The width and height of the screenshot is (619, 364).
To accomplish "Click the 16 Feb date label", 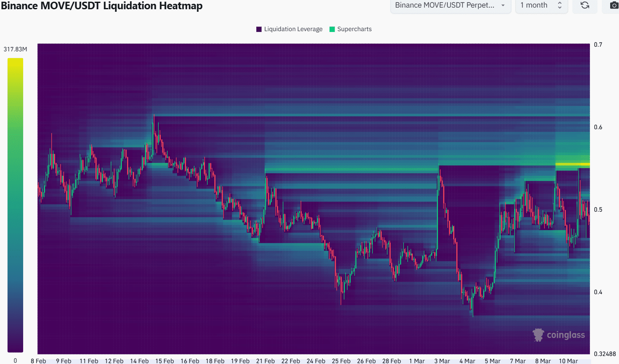I will click(190, 361).
